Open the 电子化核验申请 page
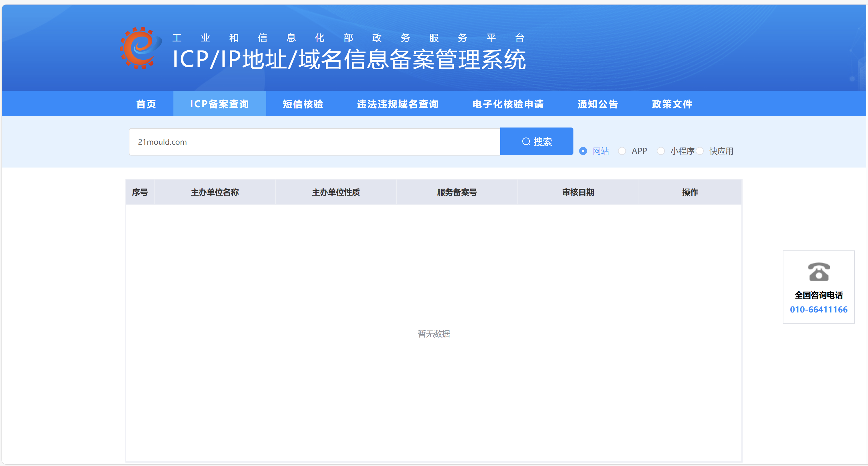 point(508,104)
